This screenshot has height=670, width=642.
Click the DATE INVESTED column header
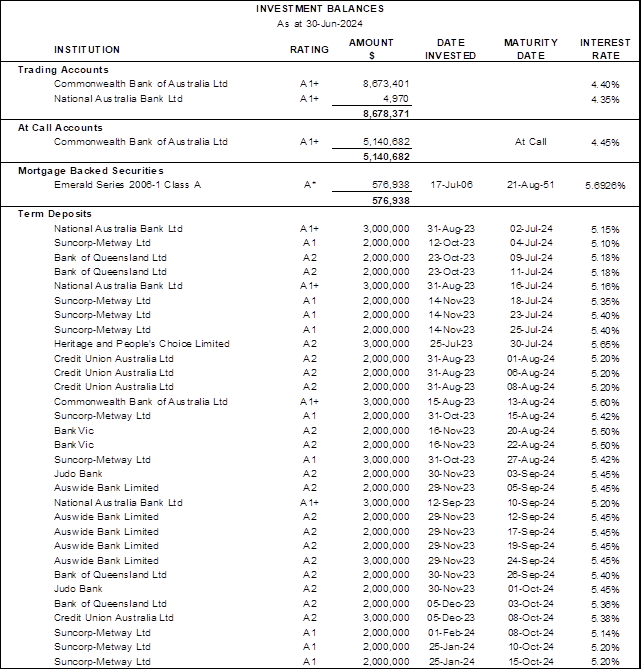pyautogui.click(x=451, y=49)
